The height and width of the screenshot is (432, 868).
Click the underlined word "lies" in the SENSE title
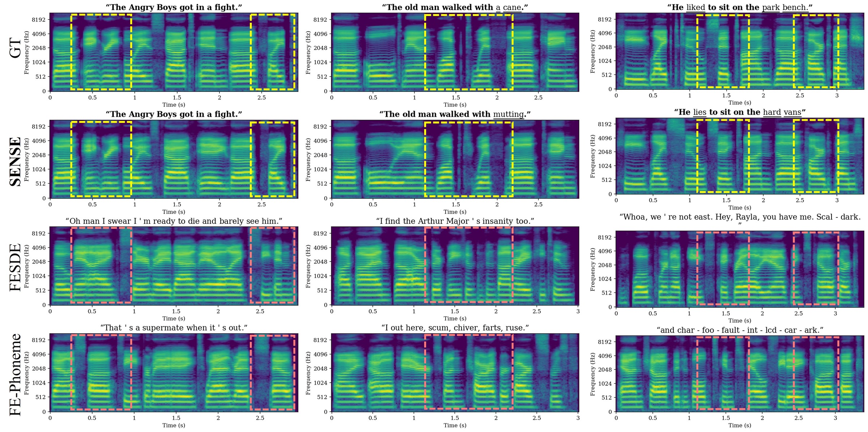[x=700, y=112]
